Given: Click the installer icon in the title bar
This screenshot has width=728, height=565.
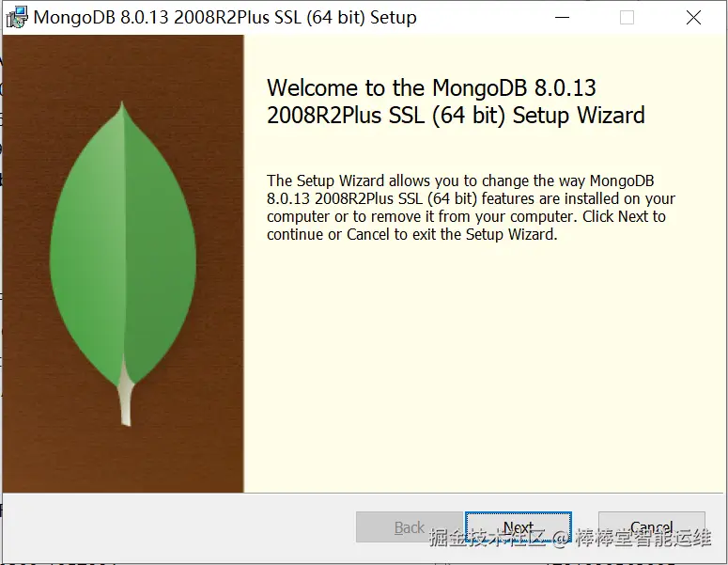Looking at the screenshot, I should click(17, 18).
